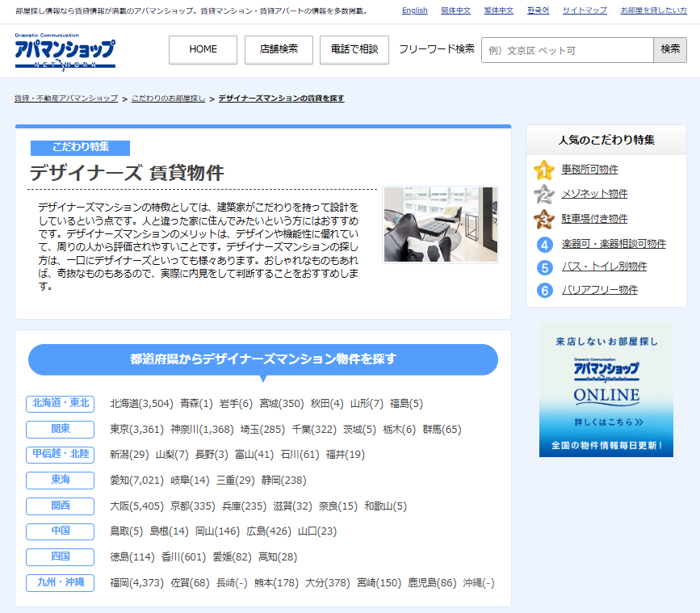Click 兵庫(235) prefecture entry
This screenshot has width=700, height=613.
pos(244,506)
